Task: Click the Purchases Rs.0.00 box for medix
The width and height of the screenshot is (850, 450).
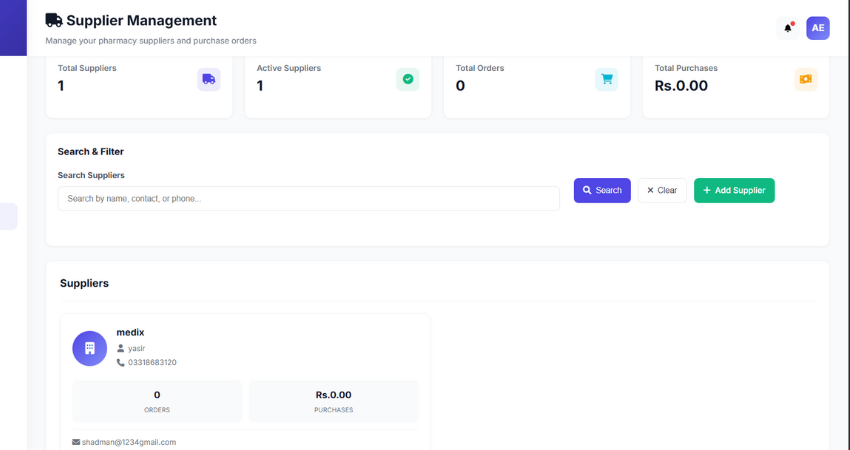Action: click(333, 400)
